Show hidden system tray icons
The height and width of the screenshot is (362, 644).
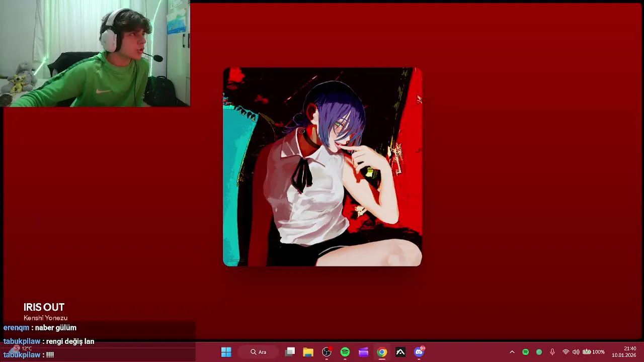pos(512,352)
